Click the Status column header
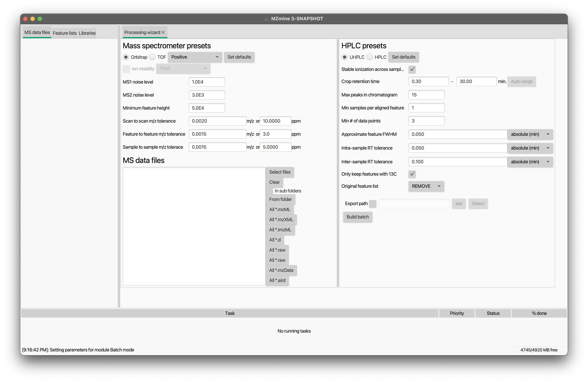The height and width of the screenshot is (382, 588). point(493,313)
